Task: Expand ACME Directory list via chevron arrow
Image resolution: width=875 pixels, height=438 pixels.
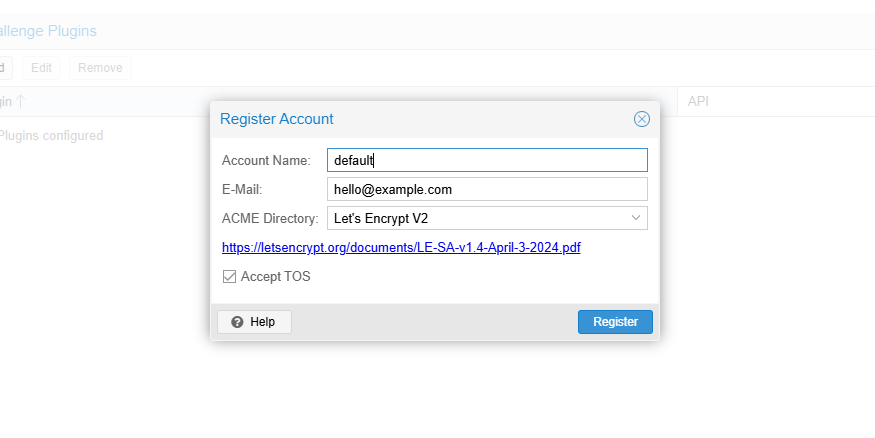Action: pyautogui.click(x=636, y=218)
